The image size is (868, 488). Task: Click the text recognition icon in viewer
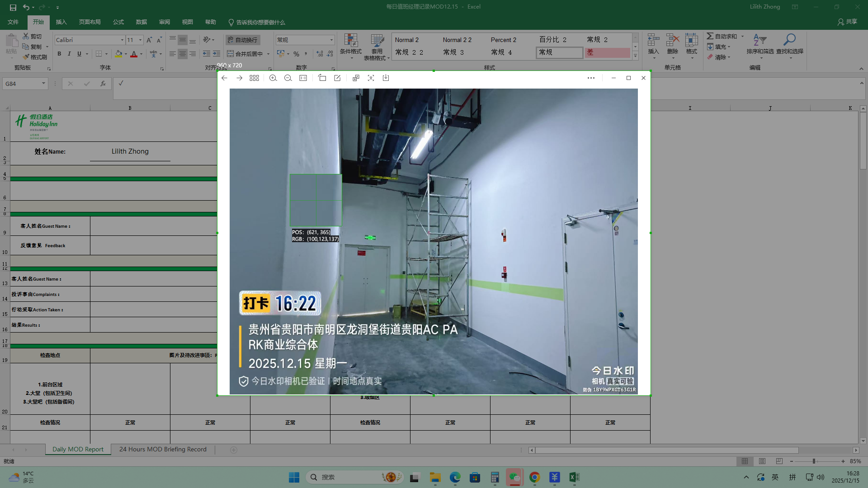point(371,78)
